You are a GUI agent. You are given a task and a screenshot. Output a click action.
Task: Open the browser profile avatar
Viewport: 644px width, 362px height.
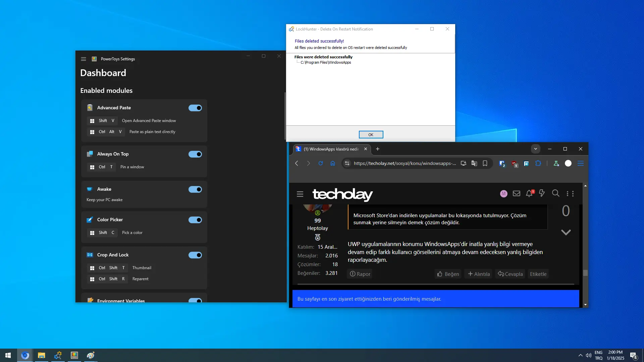pos(568,163)
